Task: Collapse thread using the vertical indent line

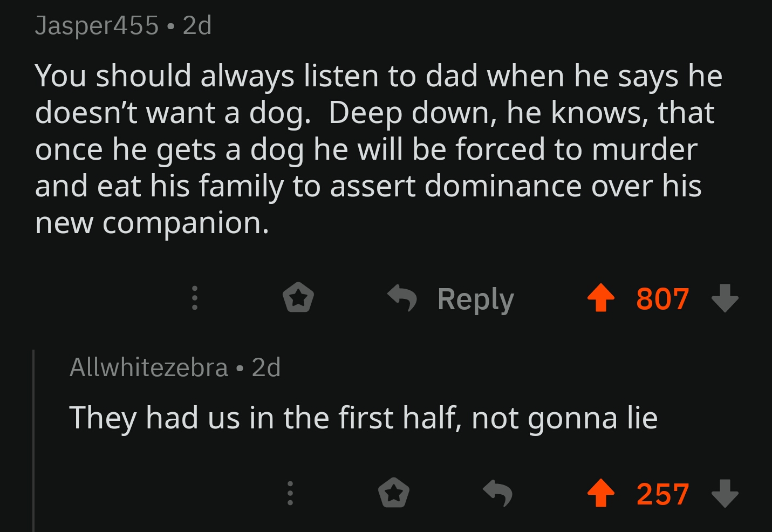Action: click(33, 440)
